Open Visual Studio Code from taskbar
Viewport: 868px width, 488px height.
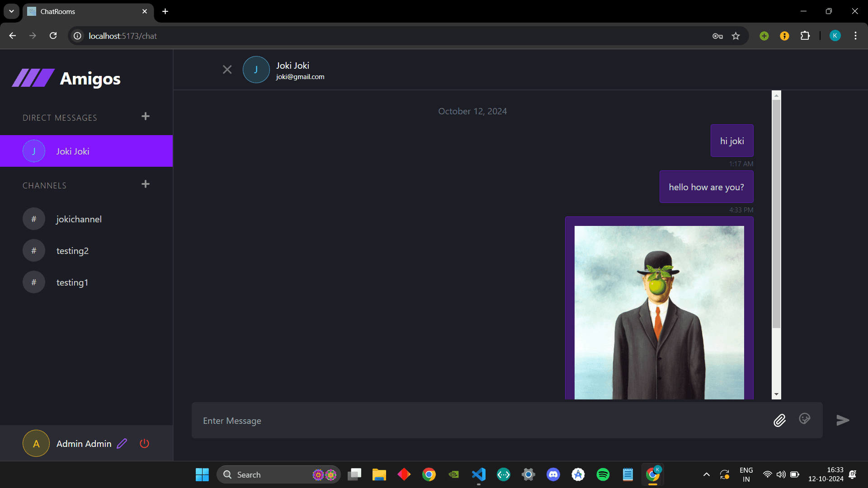tap(478, 474)
